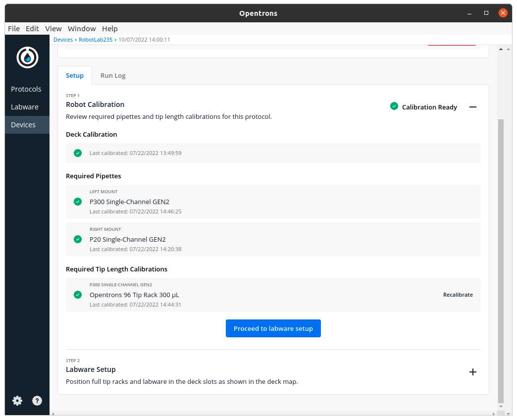The width and height of the screenshot is (517, 420).
Task: Click the RIGHT MOUNT label
Action: click(x=105, y=229)
